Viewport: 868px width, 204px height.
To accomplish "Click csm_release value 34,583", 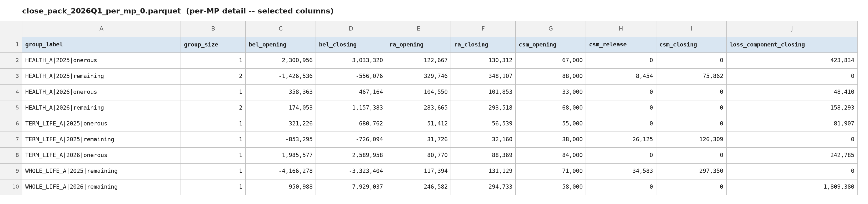I will click(621, 172).
